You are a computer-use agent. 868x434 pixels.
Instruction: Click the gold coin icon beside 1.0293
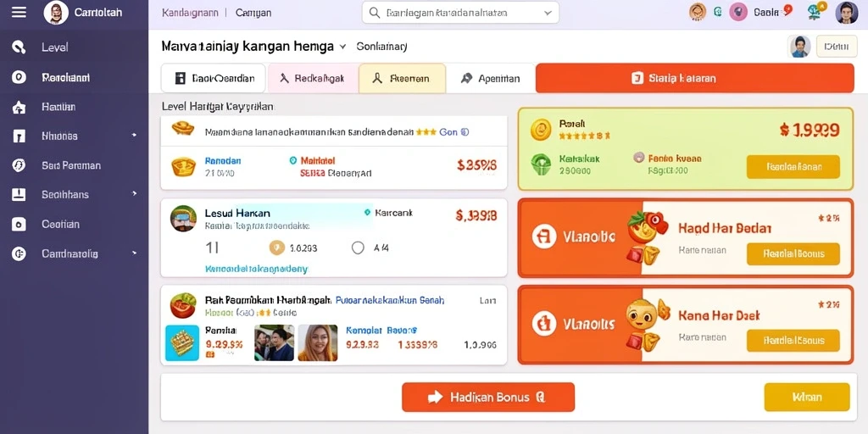pyautogui.click(x=277, y=248)
